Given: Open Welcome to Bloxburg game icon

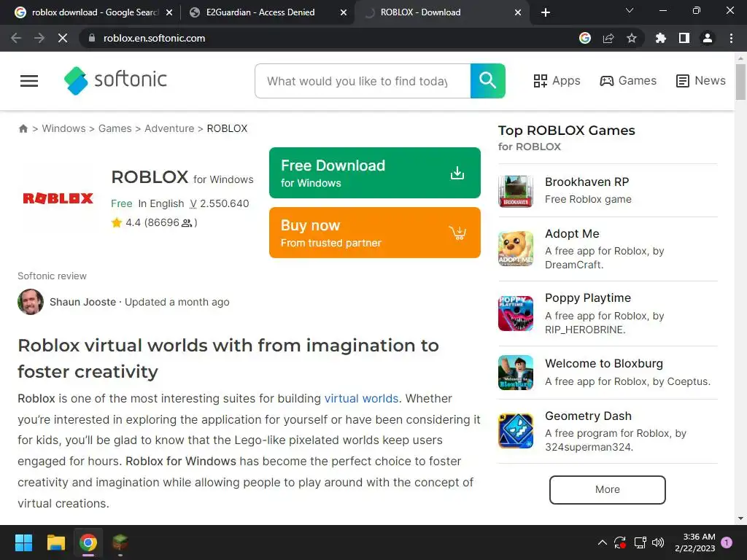Looking at the screenshot, I should click(516, 373).
